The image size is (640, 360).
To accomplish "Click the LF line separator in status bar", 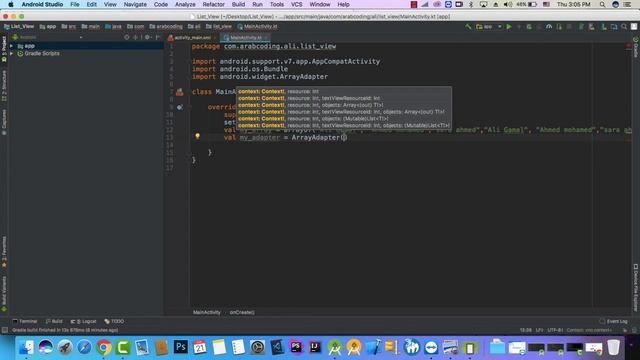I will point(539,330).
